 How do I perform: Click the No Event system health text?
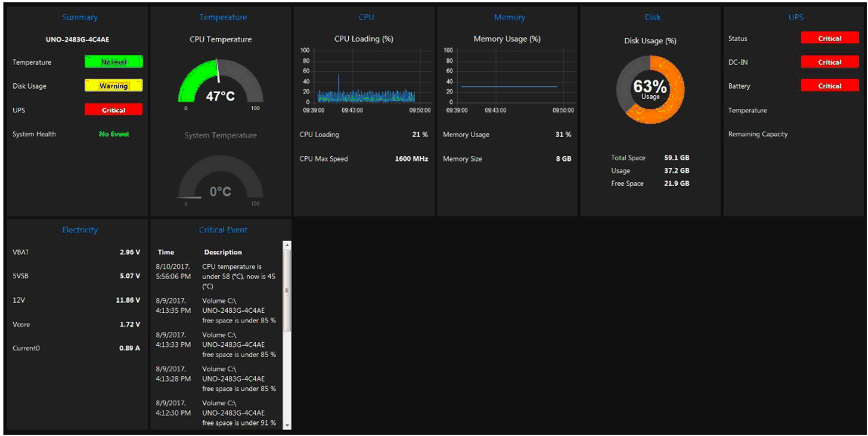coord(114,134)
